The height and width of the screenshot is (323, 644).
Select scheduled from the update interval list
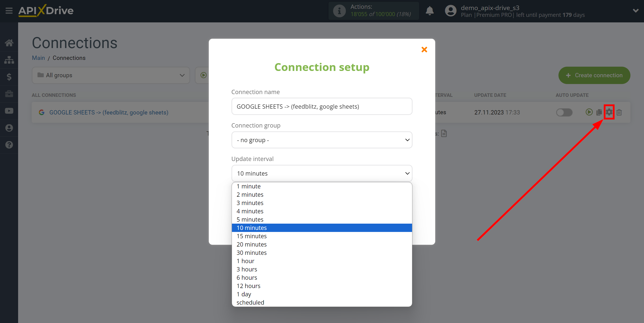[250, 302]
